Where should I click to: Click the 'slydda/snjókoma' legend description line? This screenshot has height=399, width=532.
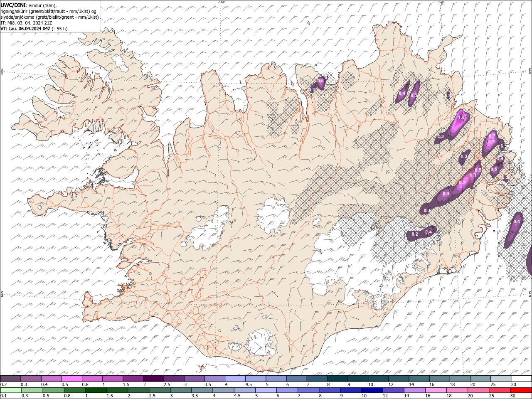49,17
